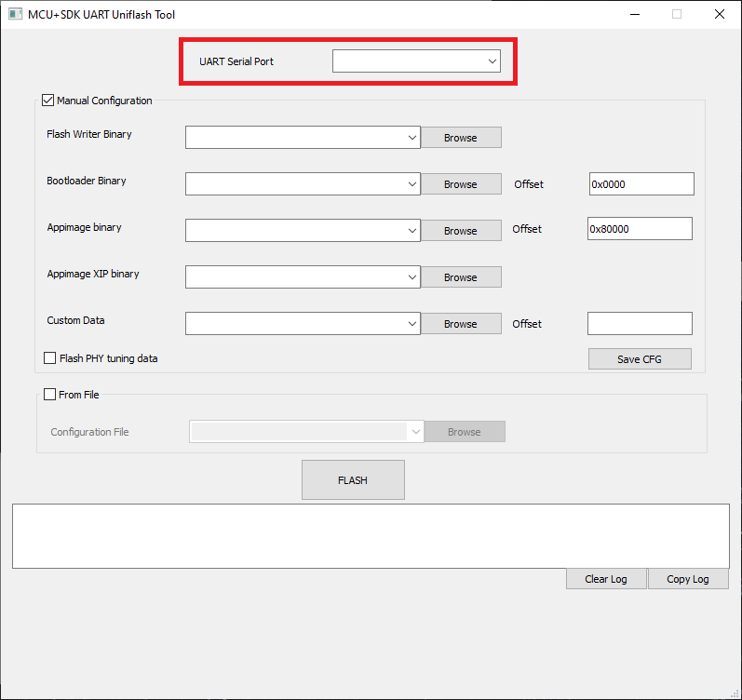Click the Copy Log button

(687, 579)
